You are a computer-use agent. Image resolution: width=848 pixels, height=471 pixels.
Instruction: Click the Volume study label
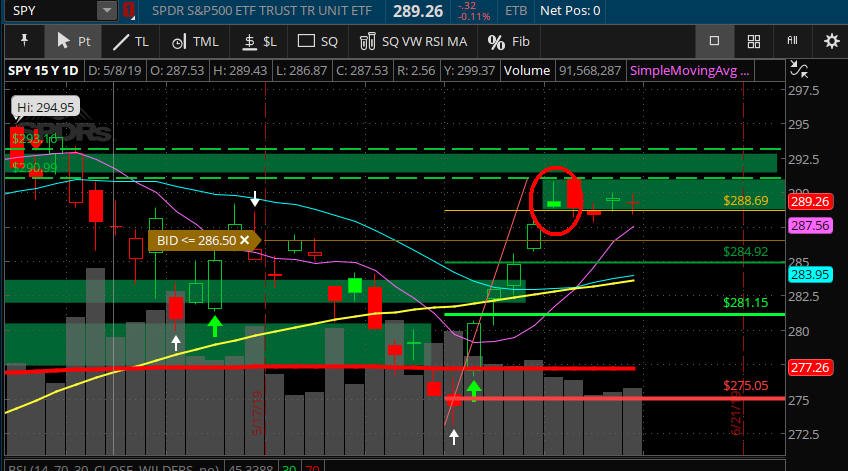click(527, 71)
